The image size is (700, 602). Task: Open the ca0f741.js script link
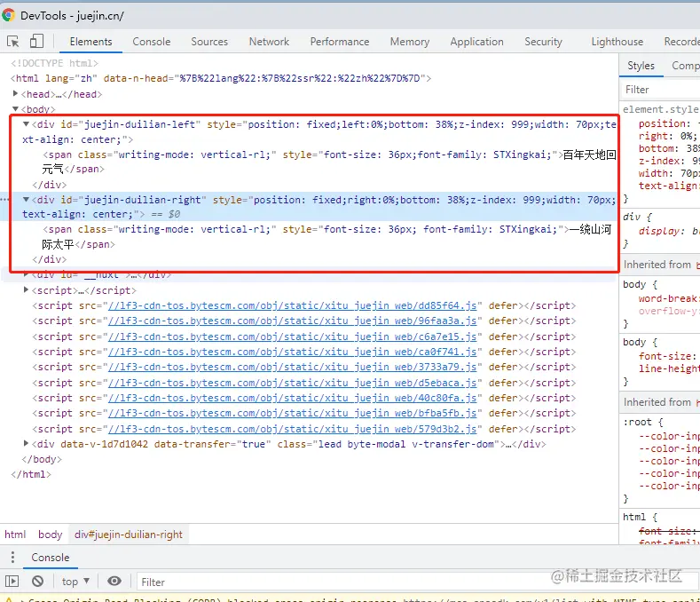click(x=293, y=352)
